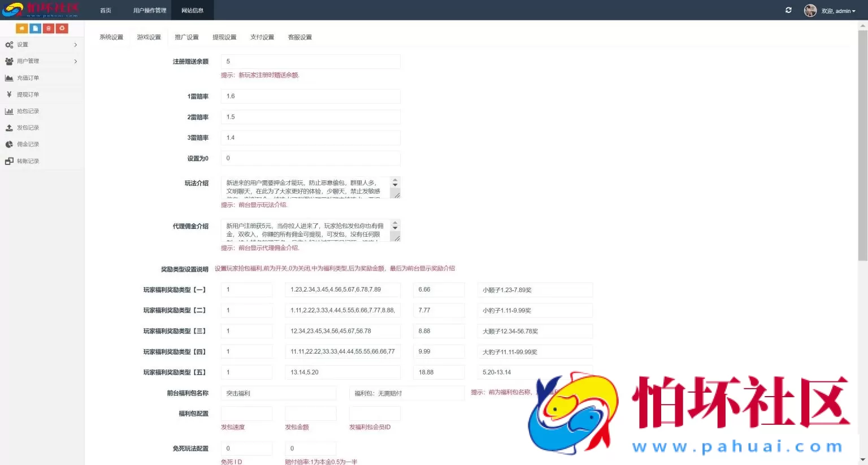
Task: Expand the 用户管理 sidebar menu
Action: (28, 61)
